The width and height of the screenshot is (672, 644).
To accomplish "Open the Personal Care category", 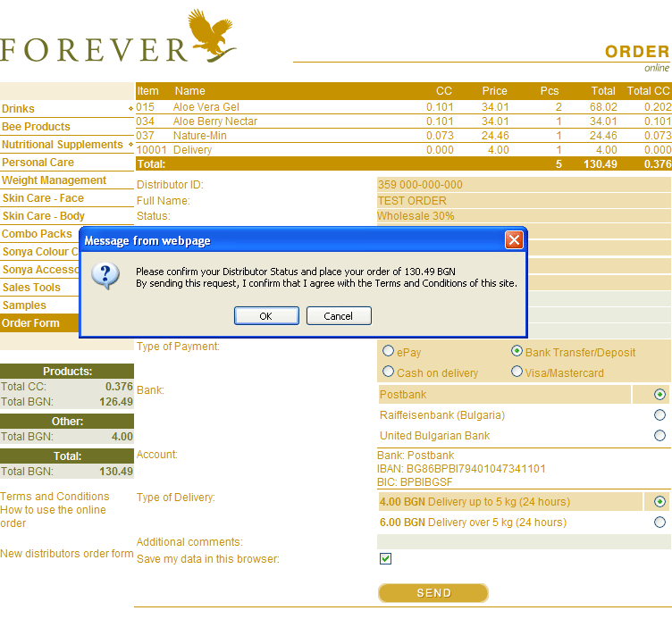I will (x=38, y=163).
